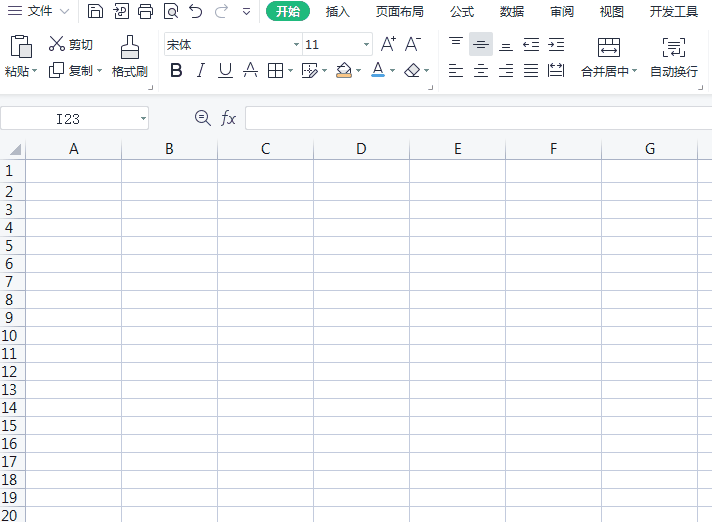The width and height of the screenshot is (712, 522).
Task: Toggle strikethrough text formatting
Action: pos(250,70)
